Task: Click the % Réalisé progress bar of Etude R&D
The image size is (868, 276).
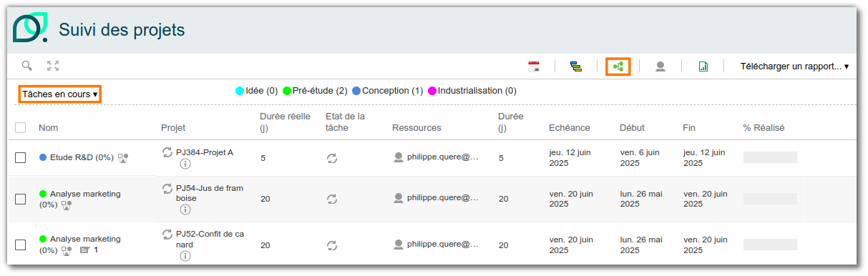Action: tap(770, 157)
